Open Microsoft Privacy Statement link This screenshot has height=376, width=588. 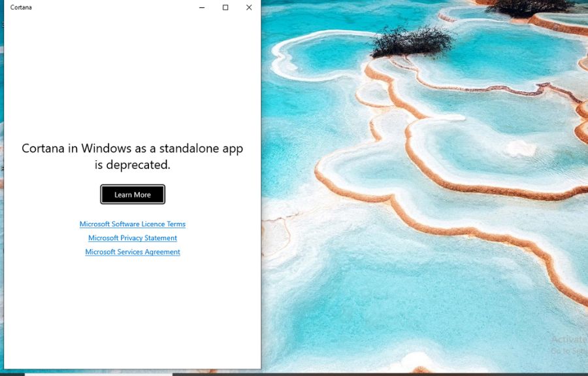click(x=133, y=238)
